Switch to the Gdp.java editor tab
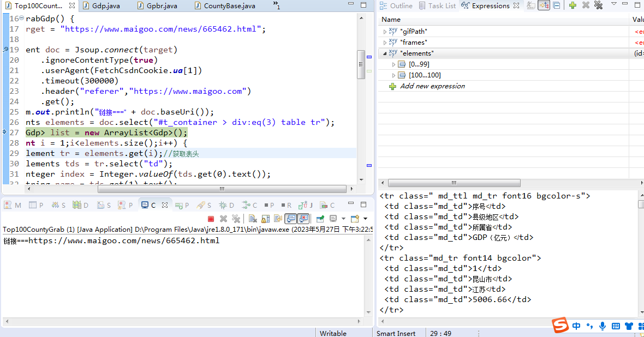Viewport: 644px width, 337px height. [x=105, y=6]
